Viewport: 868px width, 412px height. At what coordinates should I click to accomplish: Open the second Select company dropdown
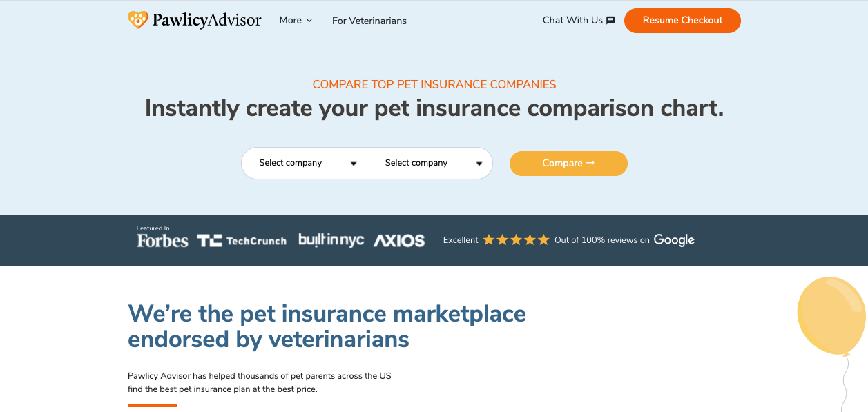(430, 164)
